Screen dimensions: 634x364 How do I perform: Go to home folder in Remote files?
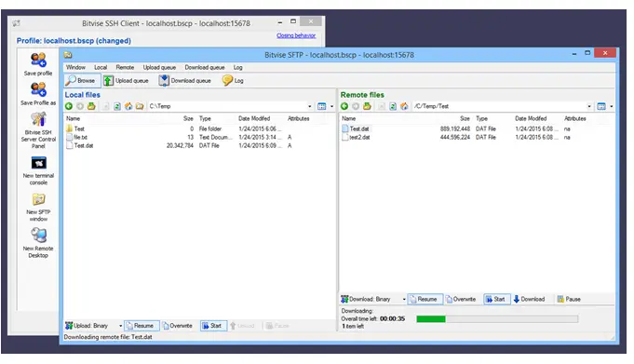(404, 106)
